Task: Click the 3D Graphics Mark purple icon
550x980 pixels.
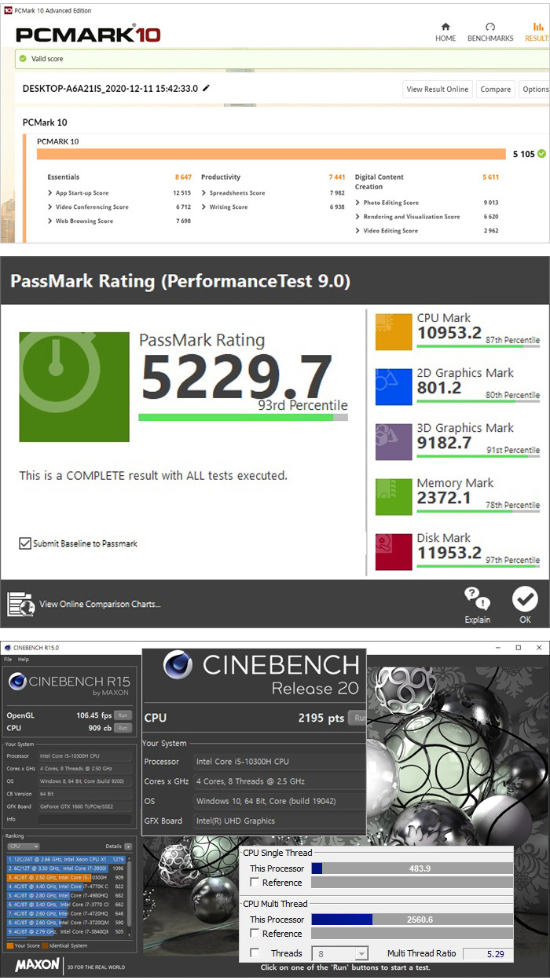Action: 394,442
